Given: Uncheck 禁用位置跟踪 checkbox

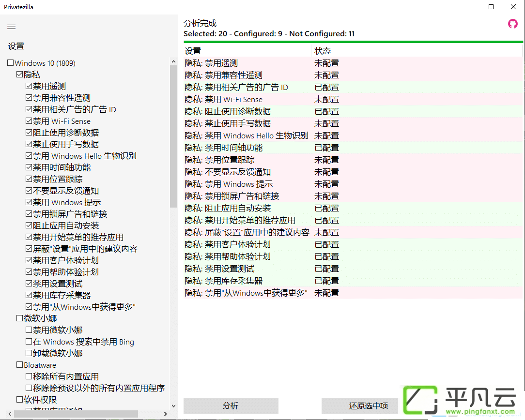Looking at the screenshot, I should (x=29, y=179).
